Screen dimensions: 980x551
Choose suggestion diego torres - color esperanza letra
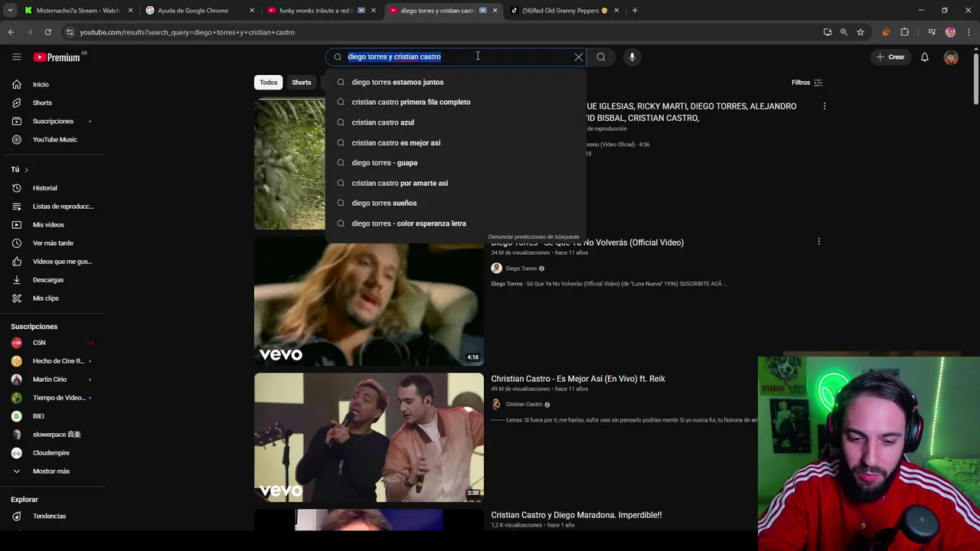[x=456, y=223]
